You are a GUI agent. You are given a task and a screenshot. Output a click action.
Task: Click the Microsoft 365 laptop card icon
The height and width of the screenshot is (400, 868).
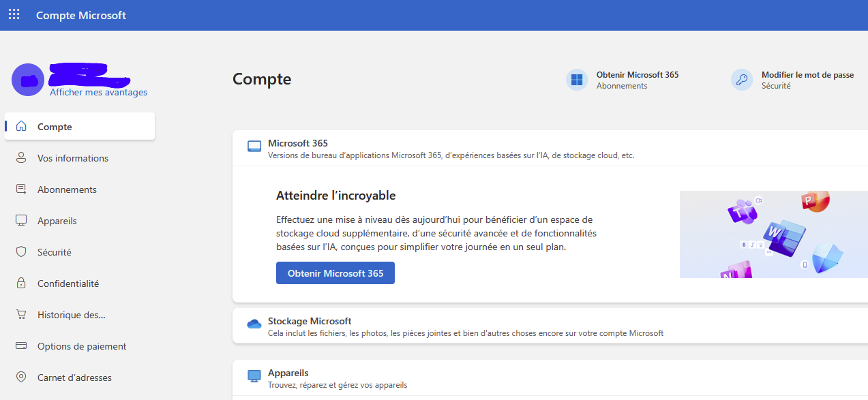coord(254,146)
